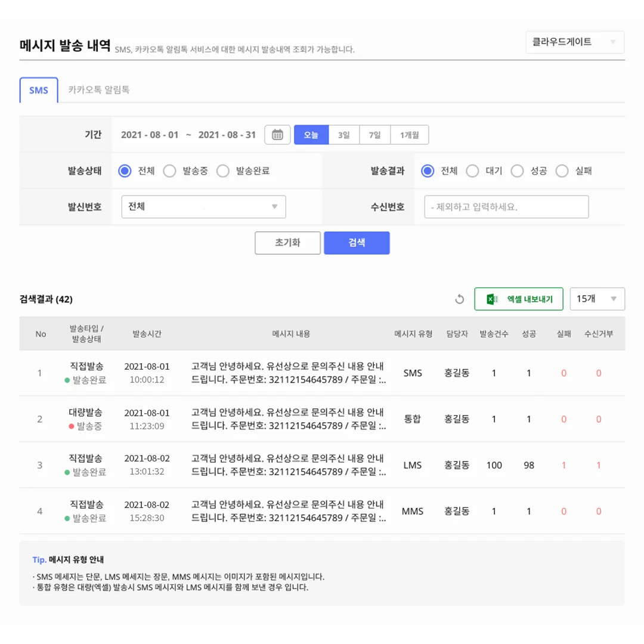Image resolution: width=644 pixels, height=644 pixels.
Task: Click the 15개 dropdown arrow
Action: point(615,299)
